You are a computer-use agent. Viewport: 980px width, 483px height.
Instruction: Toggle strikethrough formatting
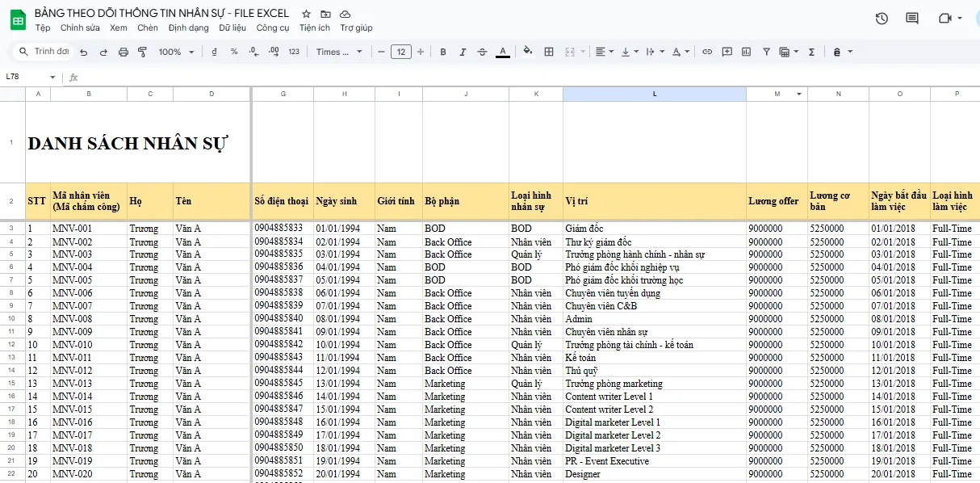click(483, 52)
